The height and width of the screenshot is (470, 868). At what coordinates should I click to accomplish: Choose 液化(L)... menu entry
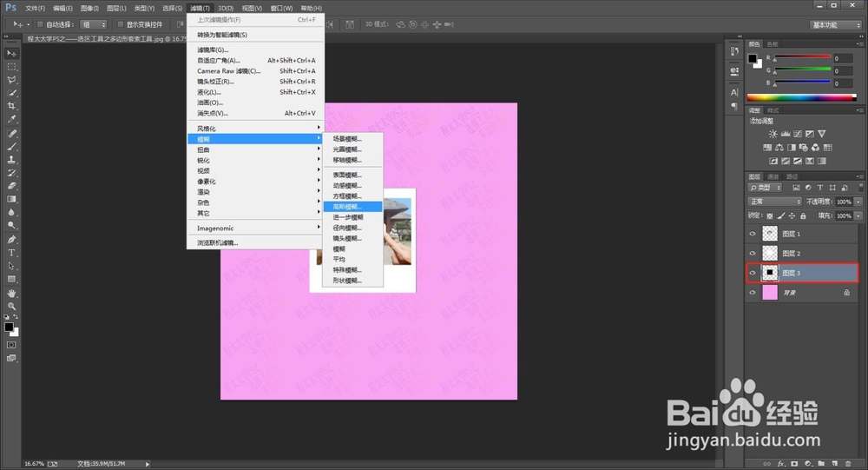255,92
